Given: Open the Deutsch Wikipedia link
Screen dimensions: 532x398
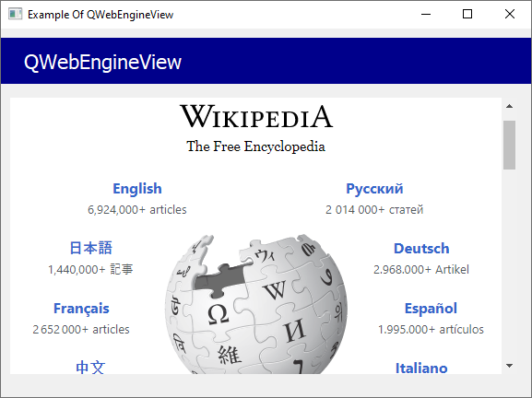Looking at the screenshot, I should coord(421,249).
